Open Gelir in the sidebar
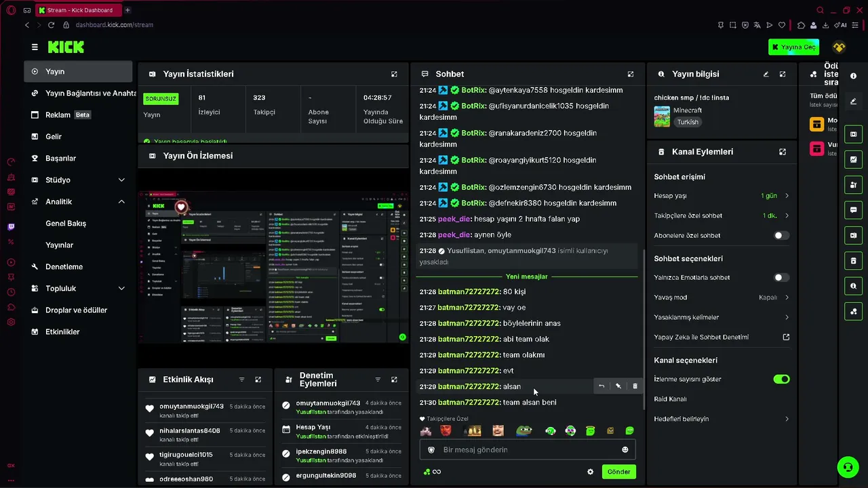The height and width of the screenshot is (488, 868). 78,136
